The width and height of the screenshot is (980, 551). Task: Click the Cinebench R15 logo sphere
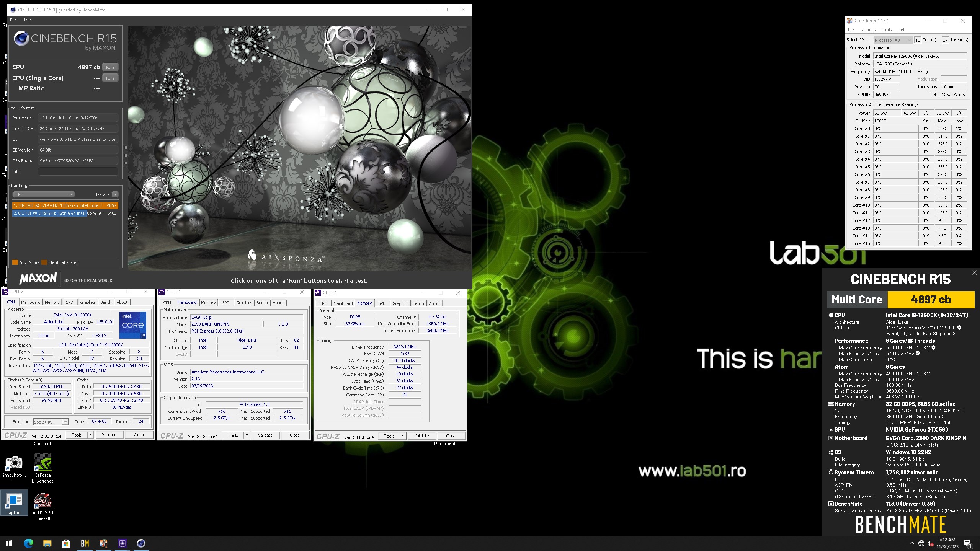tap(21, 39)
